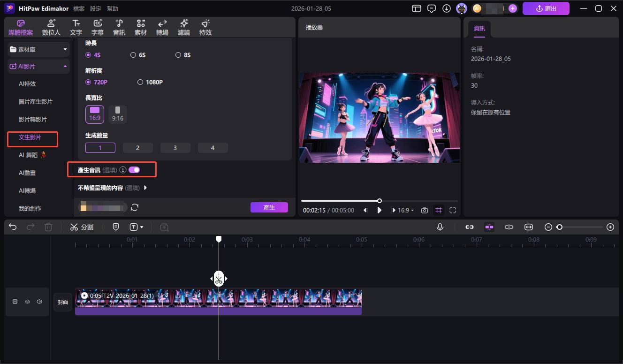The image size is (623, 364).
Task: Toggle track visibility eye icon
Action: point(27,302)
